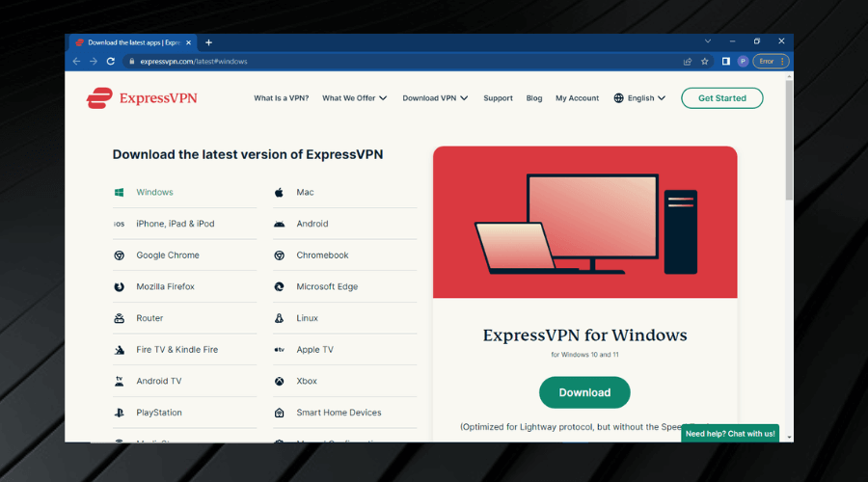Select the Windows download link
Viewport: 868px width, 482px height.
click(154, 192)
